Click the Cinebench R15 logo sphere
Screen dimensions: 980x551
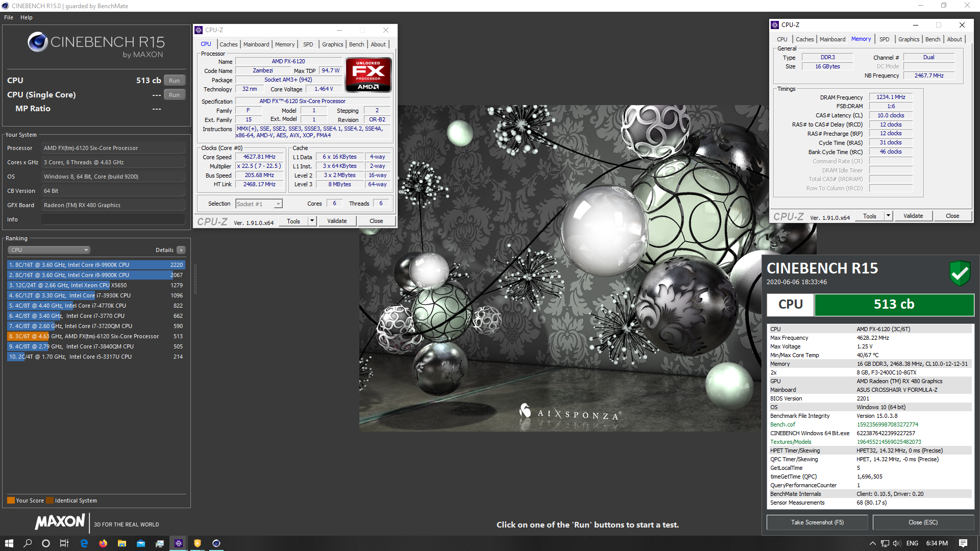pos(38,42)
